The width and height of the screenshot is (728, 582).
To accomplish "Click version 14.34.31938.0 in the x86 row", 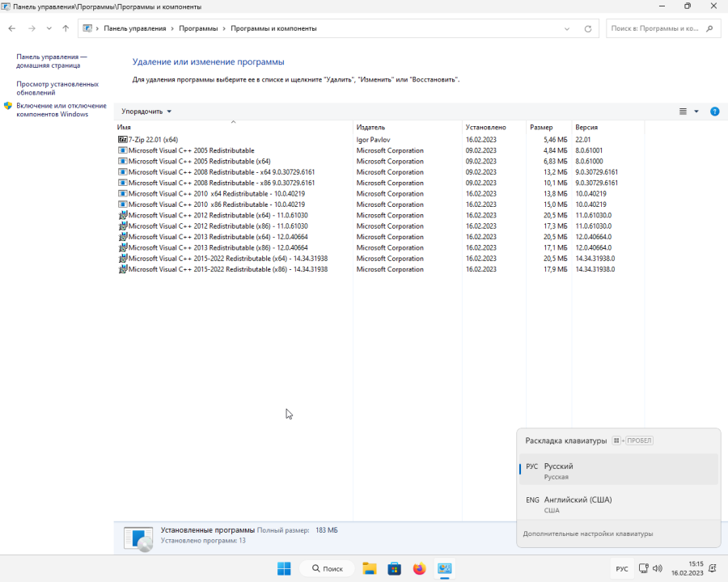I will 595,269.
